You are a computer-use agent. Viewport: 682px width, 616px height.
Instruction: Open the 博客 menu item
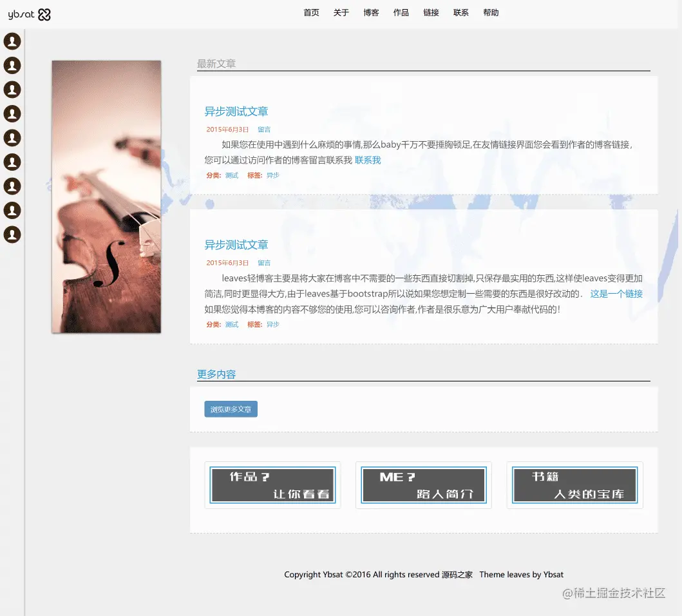click(x=371, y=12)
